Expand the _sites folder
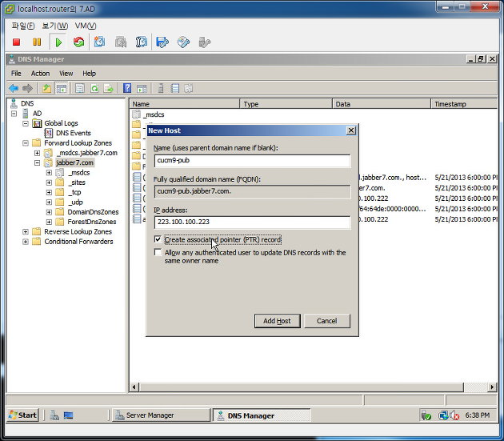 49,182
